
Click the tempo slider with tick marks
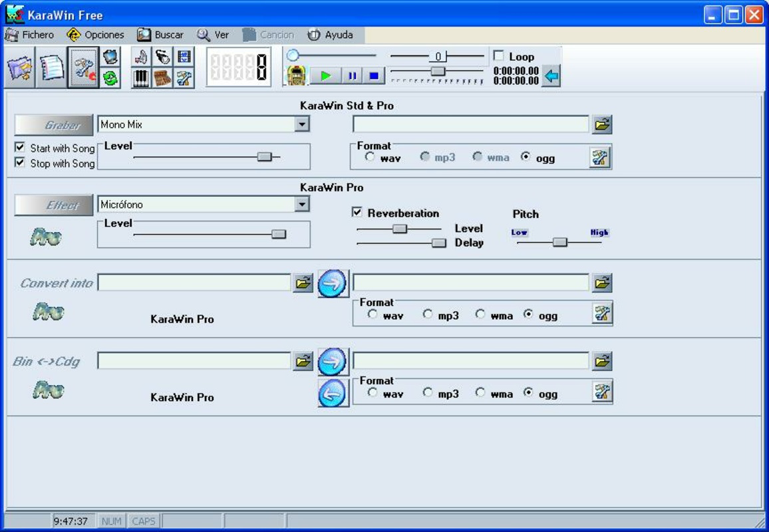(437, 72)
